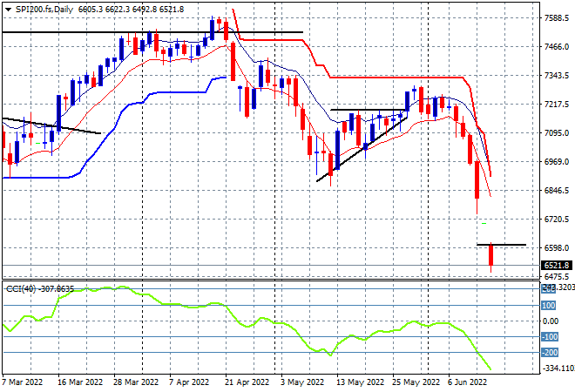Screen dimensions: 575x392
Task: Click the 13 May 2022 date label
Action: (x=360, y=382)
